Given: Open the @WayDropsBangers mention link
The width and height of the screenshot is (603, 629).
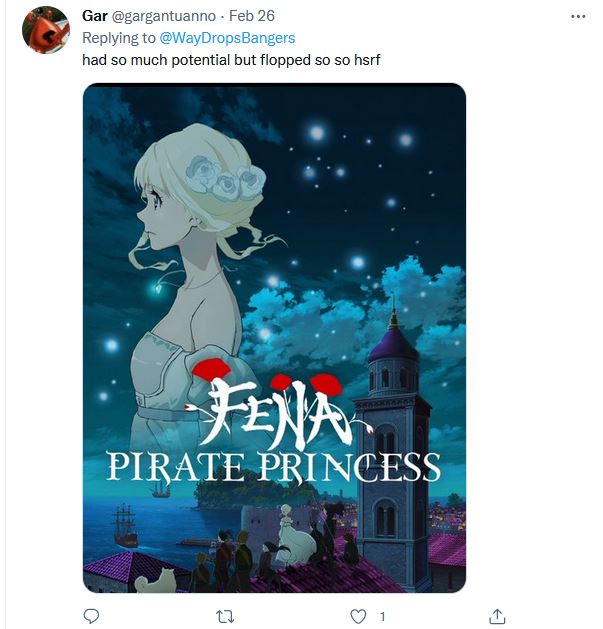Looking at the screenshot, I should pos(227,38).
